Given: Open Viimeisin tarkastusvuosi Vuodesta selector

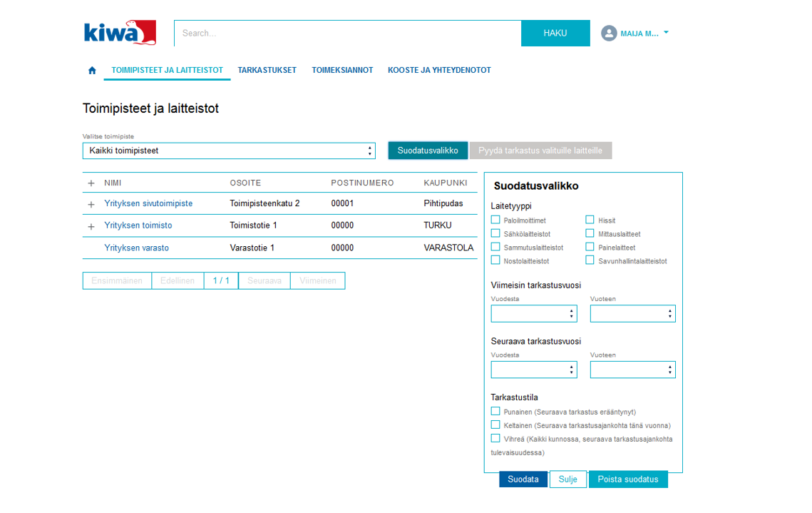Looking at the screenshot, I should point(534,314).
